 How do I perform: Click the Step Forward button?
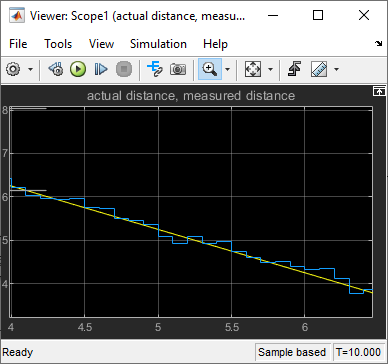pos(101,69)
